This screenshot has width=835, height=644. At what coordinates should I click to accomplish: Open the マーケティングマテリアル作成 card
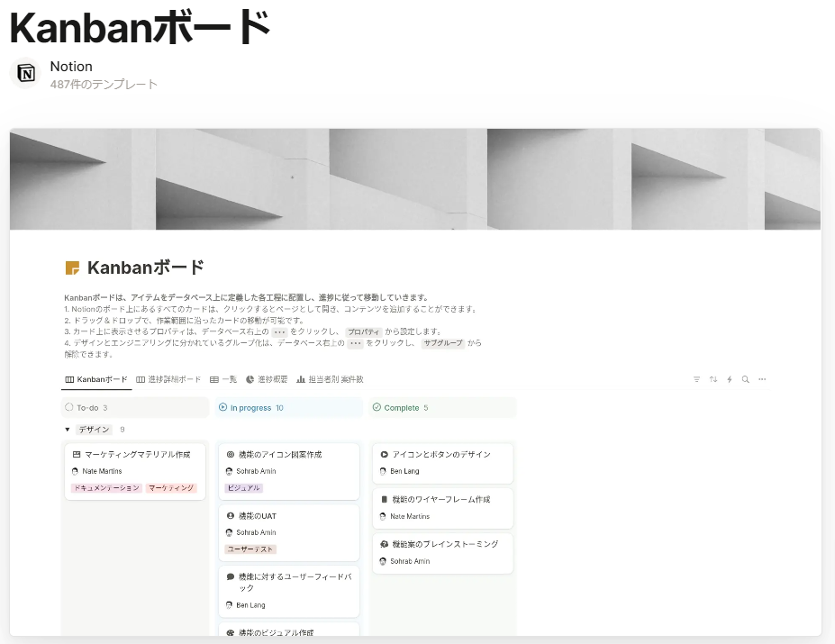tap(135, 471)
